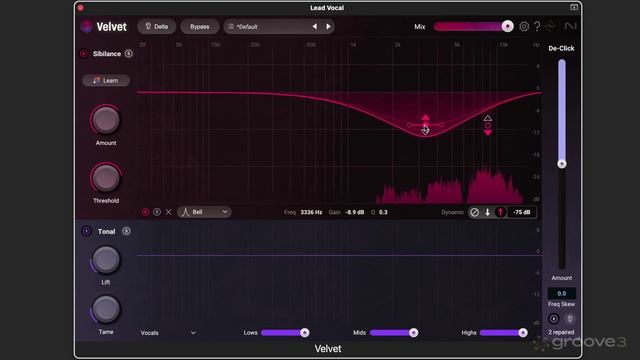This screenshot has height=360, width=640.
Task: Toggle the De-Click power button
Action: tap(553, 318)
